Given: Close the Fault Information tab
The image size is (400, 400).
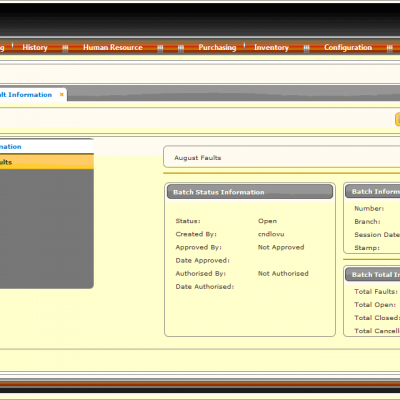Looking at the screenshot, I should pyautogui.click(x=62, y=95).
